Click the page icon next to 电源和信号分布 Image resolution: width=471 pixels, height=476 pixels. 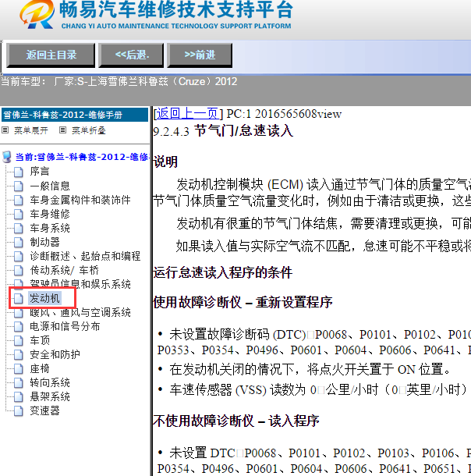pyautogui.click(x=19, y=326)
